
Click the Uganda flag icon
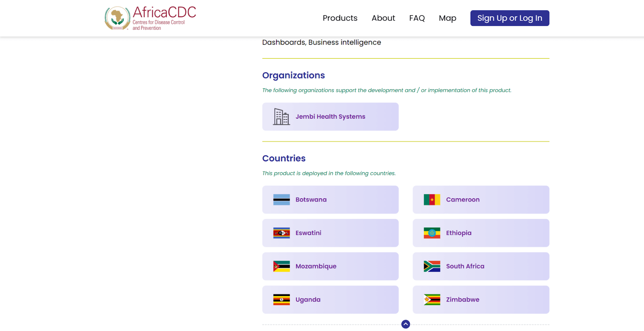pyautogui.click(x=281, y=300)
